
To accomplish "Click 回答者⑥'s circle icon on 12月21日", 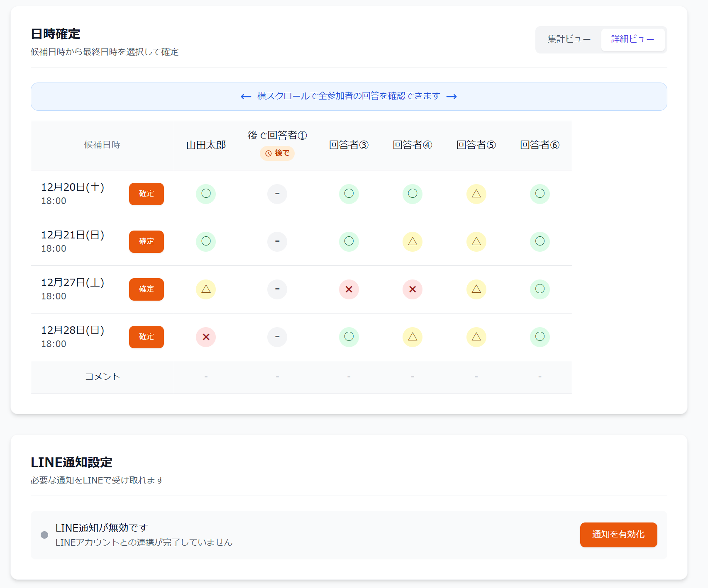I will click(540, 241).
